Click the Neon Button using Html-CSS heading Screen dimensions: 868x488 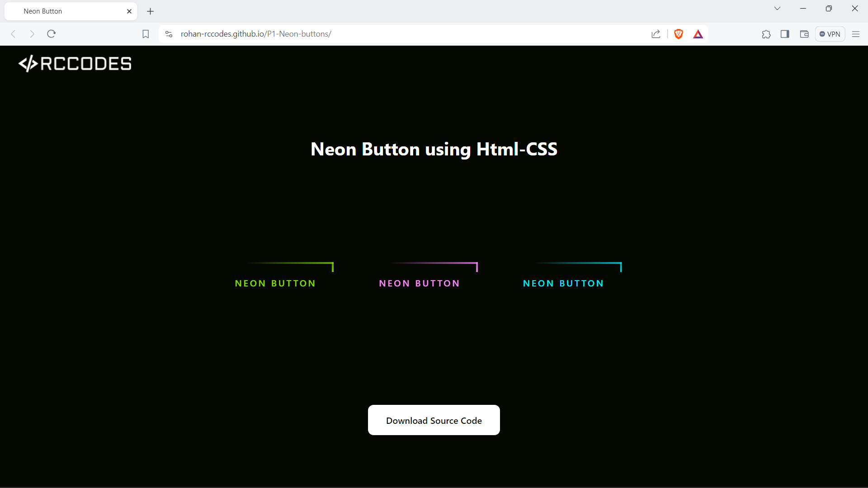click(434, 149)
